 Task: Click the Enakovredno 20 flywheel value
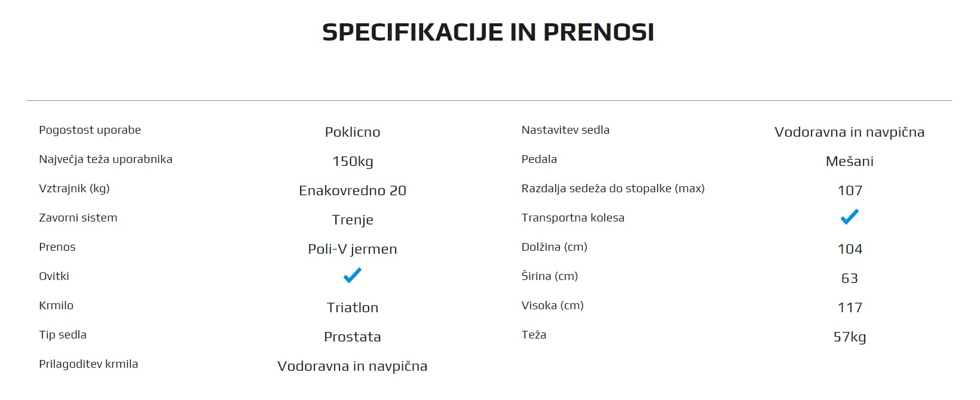coord(353,190)
